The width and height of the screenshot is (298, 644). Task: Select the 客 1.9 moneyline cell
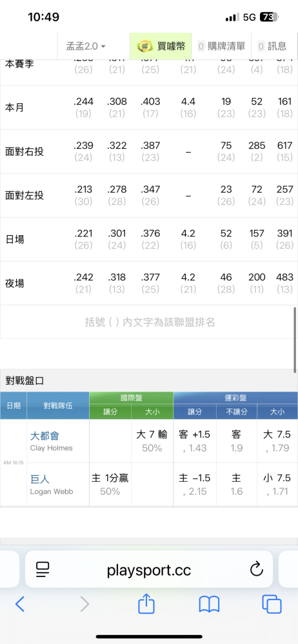237,440
